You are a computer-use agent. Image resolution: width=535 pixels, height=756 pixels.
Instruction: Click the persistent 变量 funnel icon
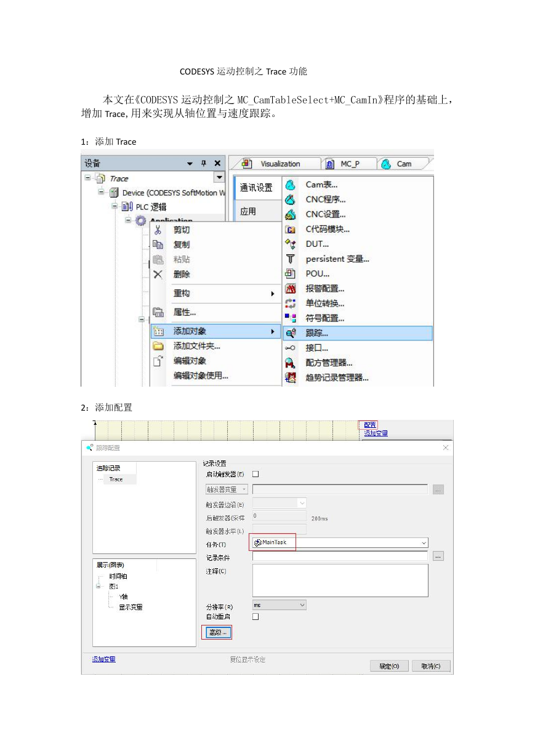click(x=291, y=259)
